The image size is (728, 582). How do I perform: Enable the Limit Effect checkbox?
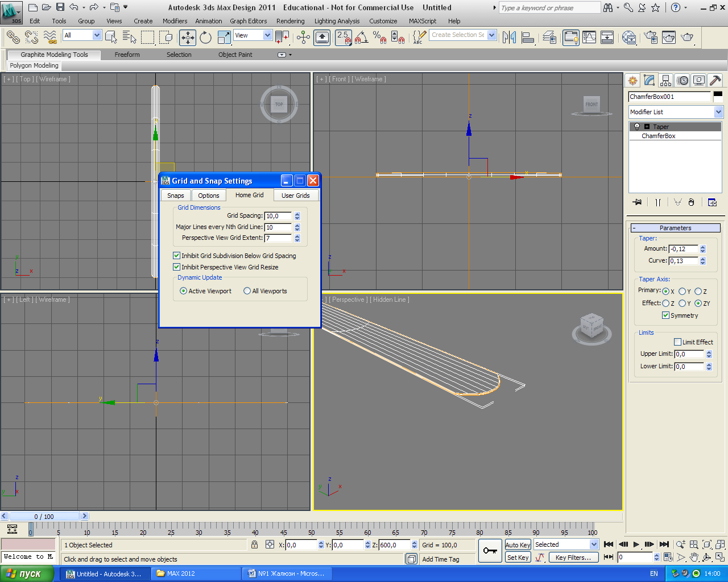click(677, 342)
